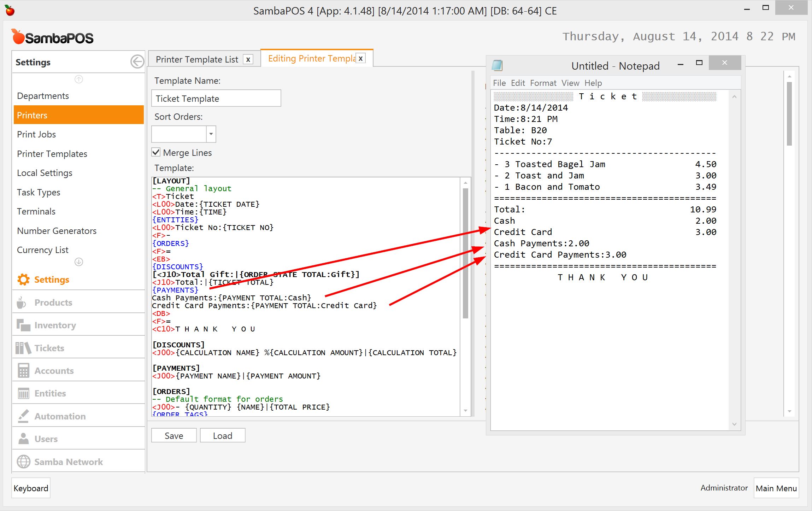Click inside the Template text editor

(306, 297)
